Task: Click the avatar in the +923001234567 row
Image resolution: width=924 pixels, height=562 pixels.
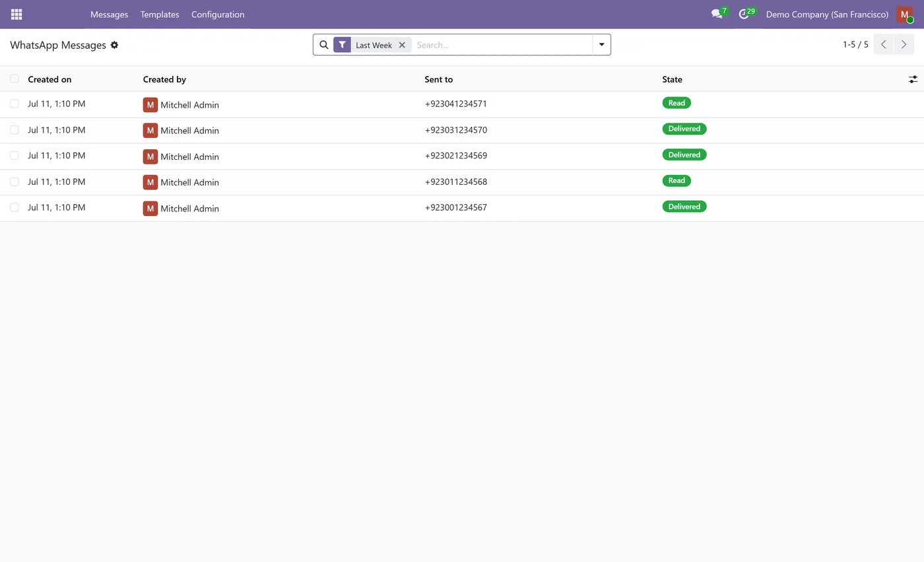Action: coord(150,208)
